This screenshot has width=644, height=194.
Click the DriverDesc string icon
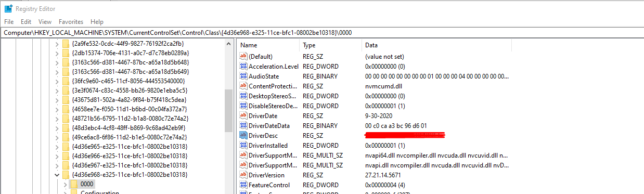coord(243,135)
